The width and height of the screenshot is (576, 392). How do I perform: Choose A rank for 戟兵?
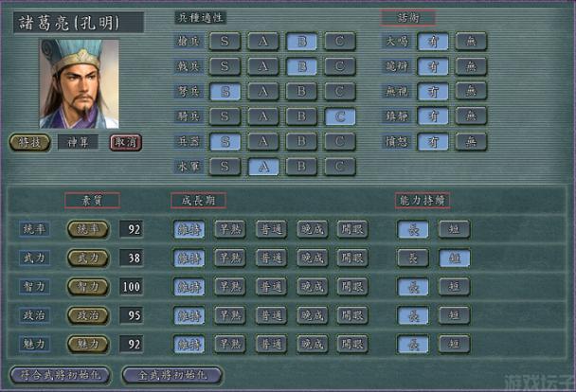point(262,67)
